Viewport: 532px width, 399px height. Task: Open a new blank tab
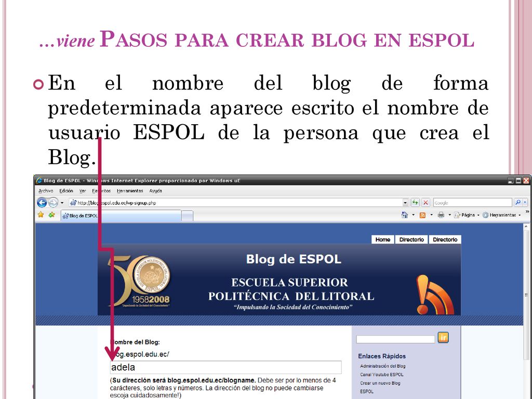[187, 216]
